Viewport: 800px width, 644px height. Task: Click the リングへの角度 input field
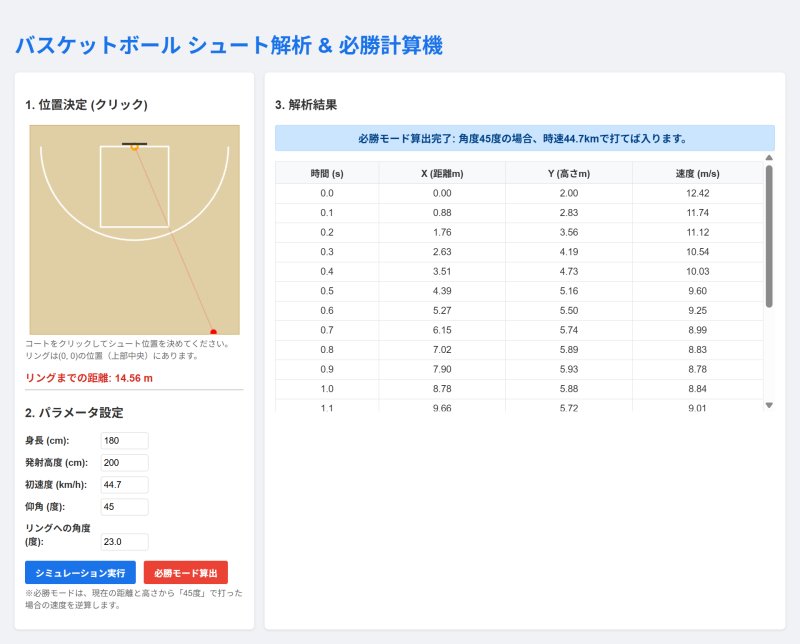124,542
